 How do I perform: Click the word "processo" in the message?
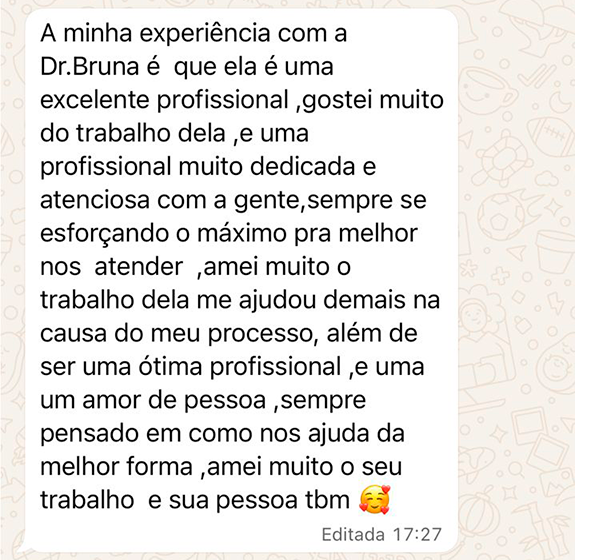[x=260, y=334]
